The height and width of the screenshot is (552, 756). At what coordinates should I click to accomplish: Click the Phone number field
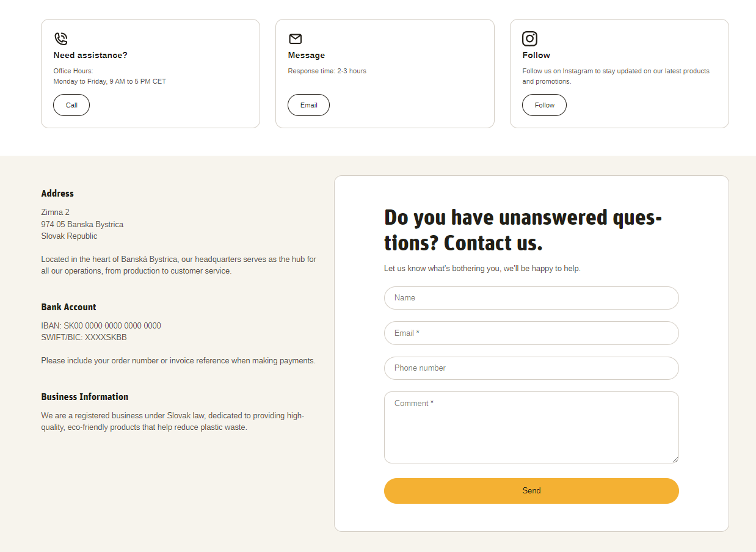point(531,368)
